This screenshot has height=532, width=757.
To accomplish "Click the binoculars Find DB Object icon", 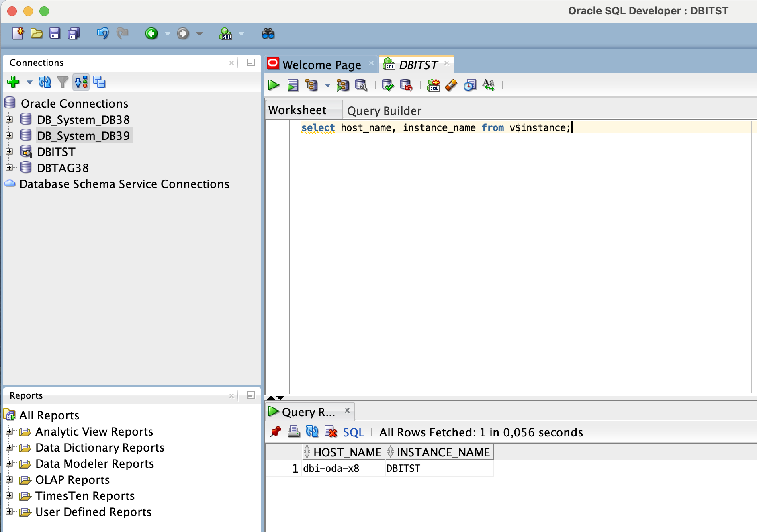I will click(x=268, y=34).
